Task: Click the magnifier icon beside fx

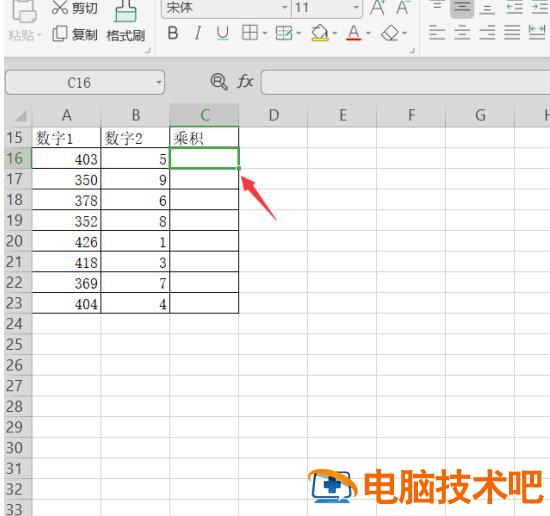Action: 219,82
